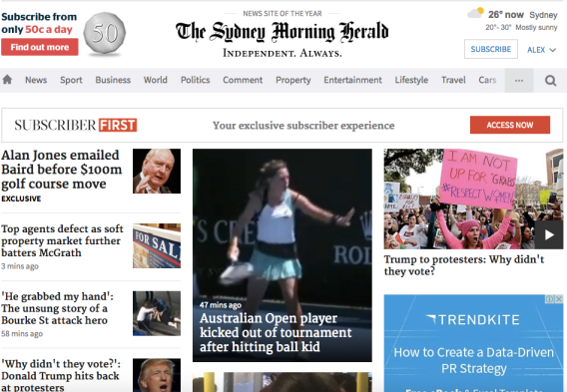Open 'Trump to protesters' headline link

[x=464, y=265]
